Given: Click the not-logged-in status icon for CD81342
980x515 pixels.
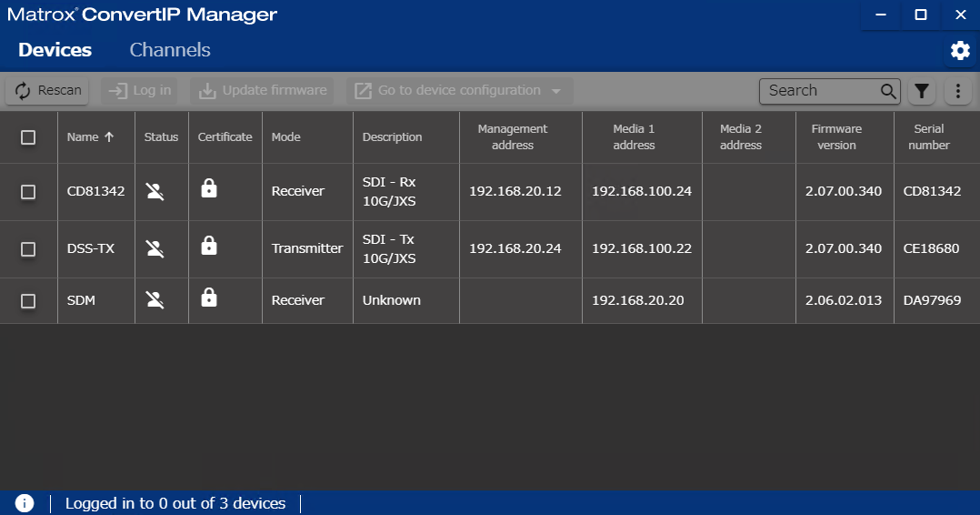Looking at the screenshot, I should (x=155, y=191).
